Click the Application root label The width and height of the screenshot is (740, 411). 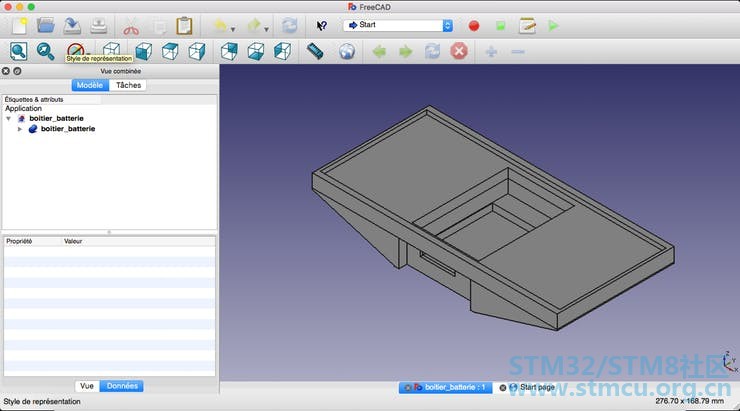pos(23,109)
